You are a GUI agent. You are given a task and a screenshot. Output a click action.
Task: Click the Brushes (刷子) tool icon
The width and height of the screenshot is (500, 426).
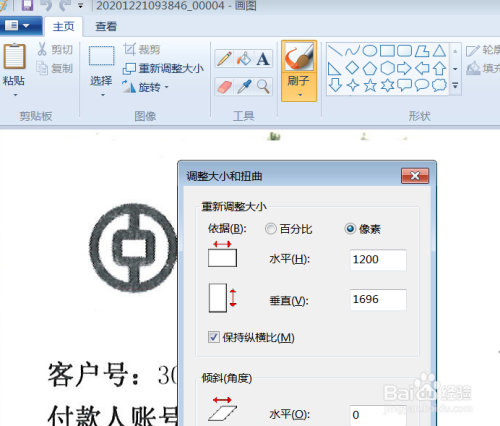tap(299, 57)
